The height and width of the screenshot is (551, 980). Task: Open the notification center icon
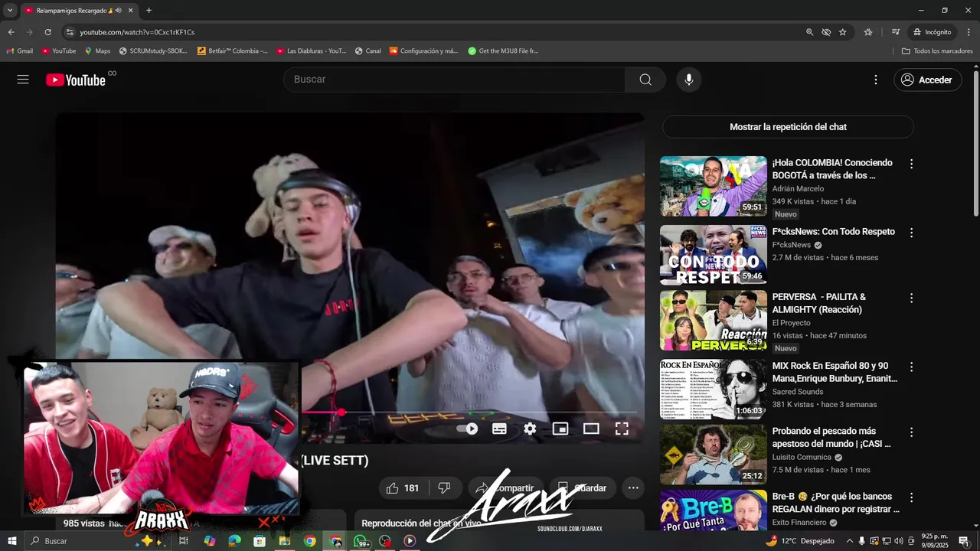pyautogui.click(x=964, y=541)
